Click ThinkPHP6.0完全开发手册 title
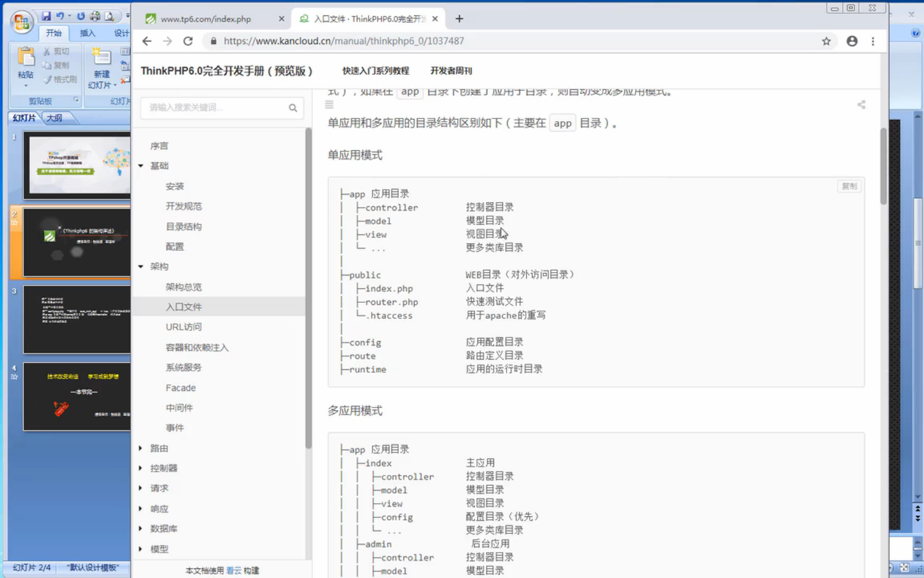 pos(227,70)
